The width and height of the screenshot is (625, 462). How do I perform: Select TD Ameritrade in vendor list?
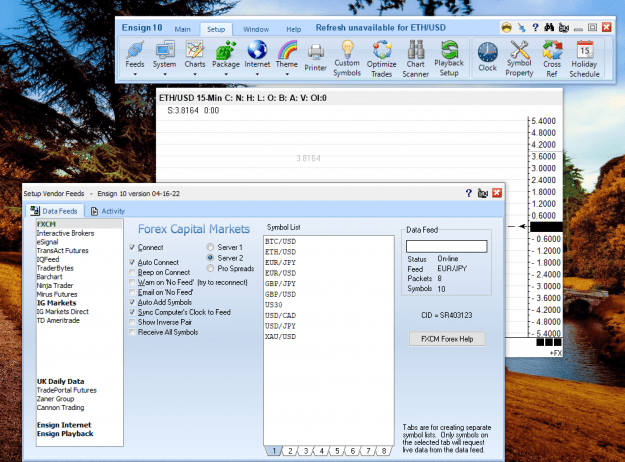[x=58, y=320]
